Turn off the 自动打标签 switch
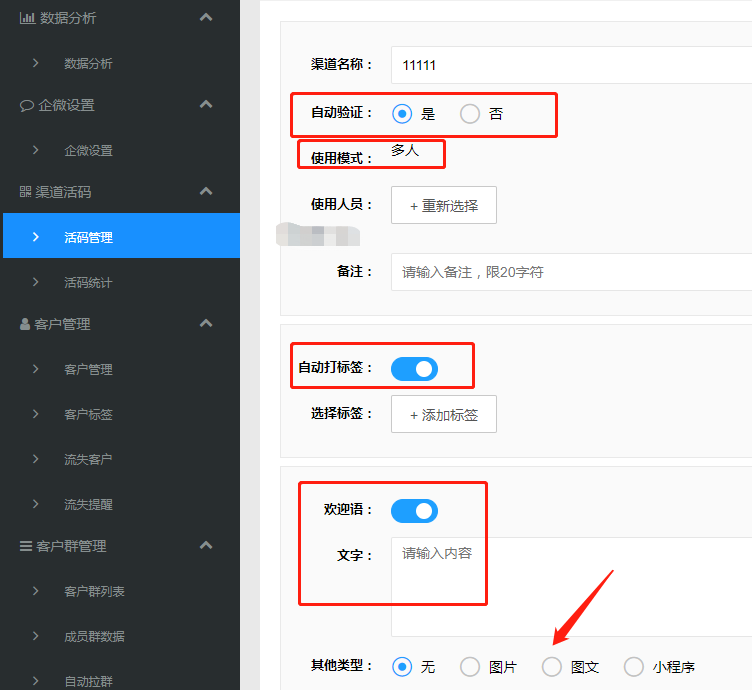Image resolution: width=752 pixels, height=690 pixels. [414, 369]
